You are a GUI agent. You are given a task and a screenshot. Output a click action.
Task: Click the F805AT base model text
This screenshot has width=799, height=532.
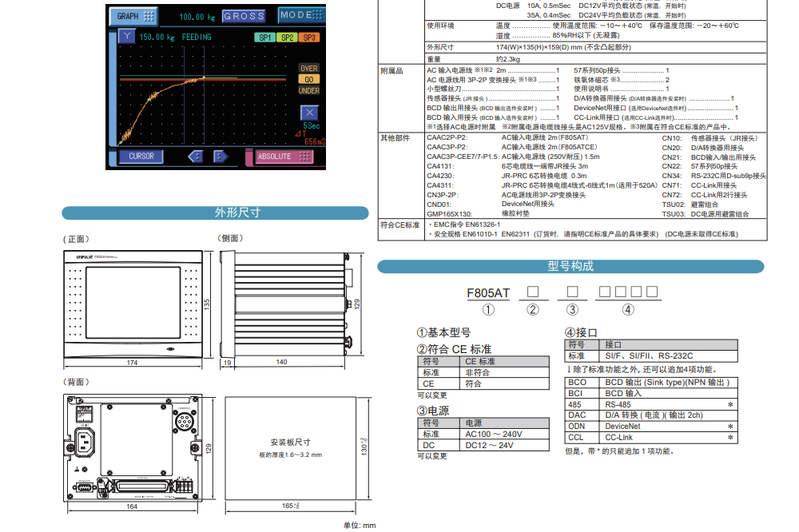pyautogui.click(x=488, y=293)
